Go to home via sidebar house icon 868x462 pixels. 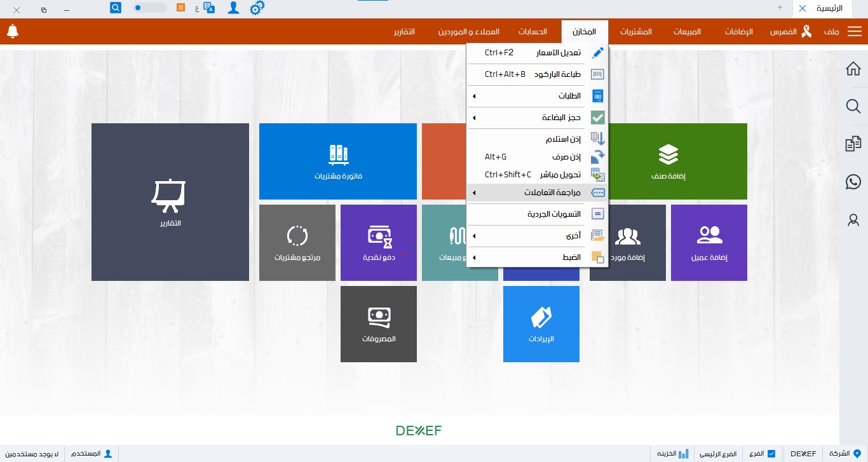click(853, 69)
